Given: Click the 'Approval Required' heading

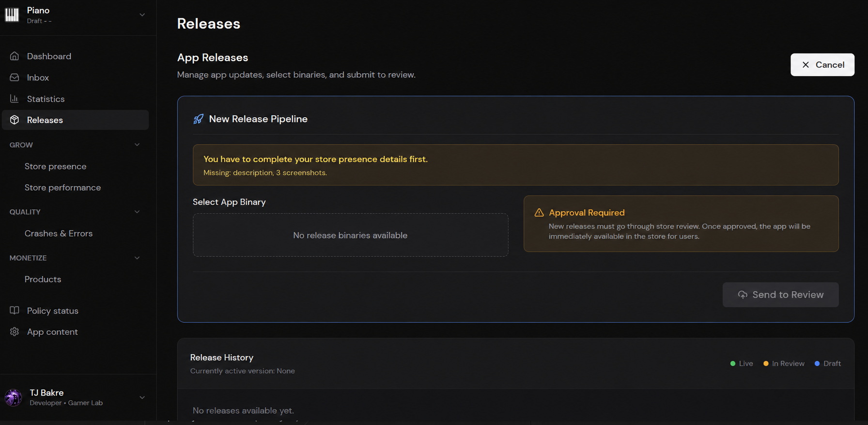Looking at the screenshot, I should click(x=587, y=213).
